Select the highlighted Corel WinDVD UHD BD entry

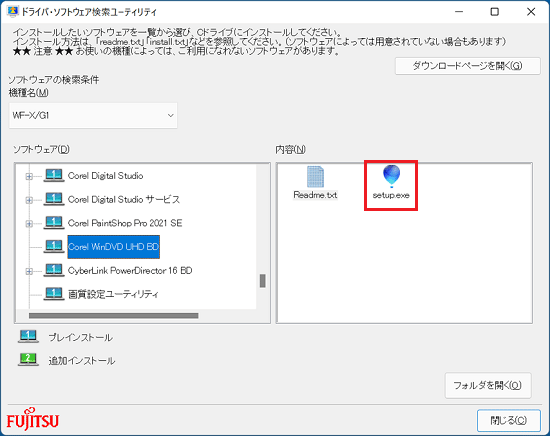point(113,247)
